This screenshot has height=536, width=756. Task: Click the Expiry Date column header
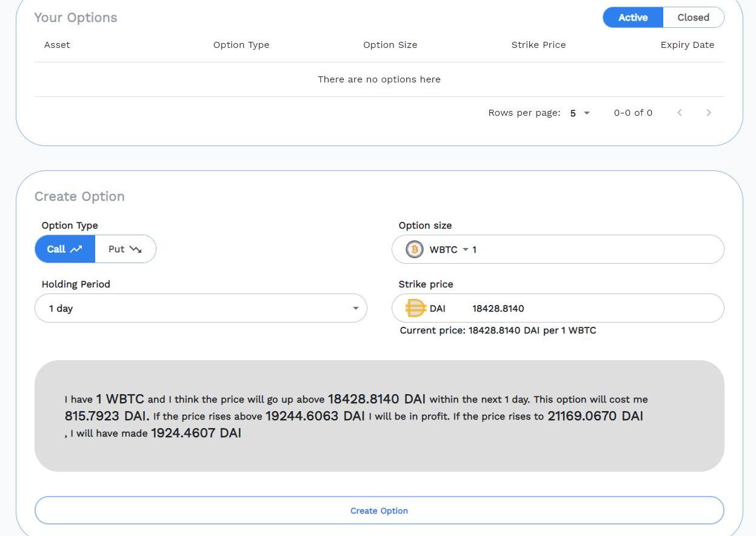click(x=687, y=45)
